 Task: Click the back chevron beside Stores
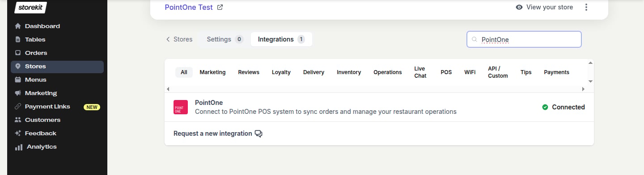click(168, 39)
